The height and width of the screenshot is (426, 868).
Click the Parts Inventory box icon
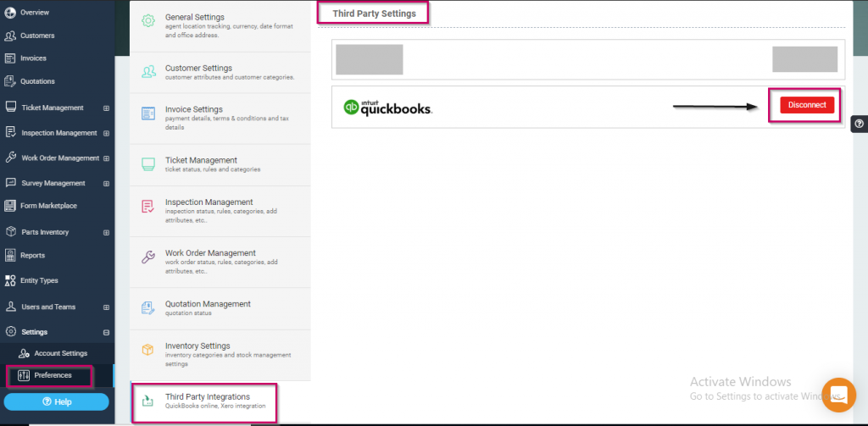point(10,232)
